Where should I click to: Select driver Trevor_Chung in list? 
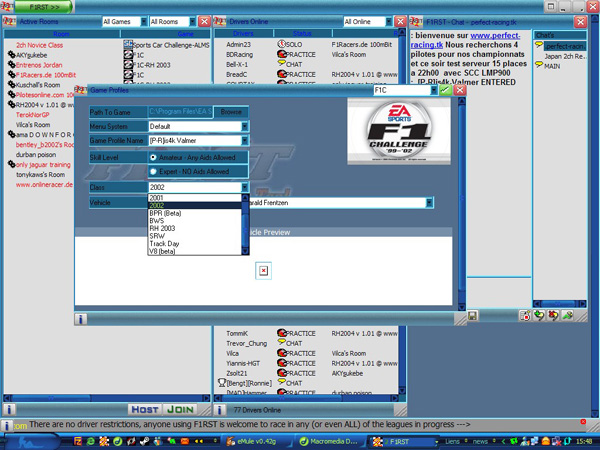point(246,343)
